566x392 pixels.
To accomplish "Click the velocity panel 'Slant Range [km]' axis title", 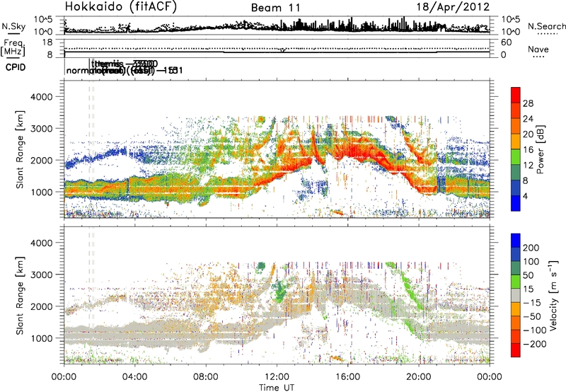I will [x=20, y=295].
